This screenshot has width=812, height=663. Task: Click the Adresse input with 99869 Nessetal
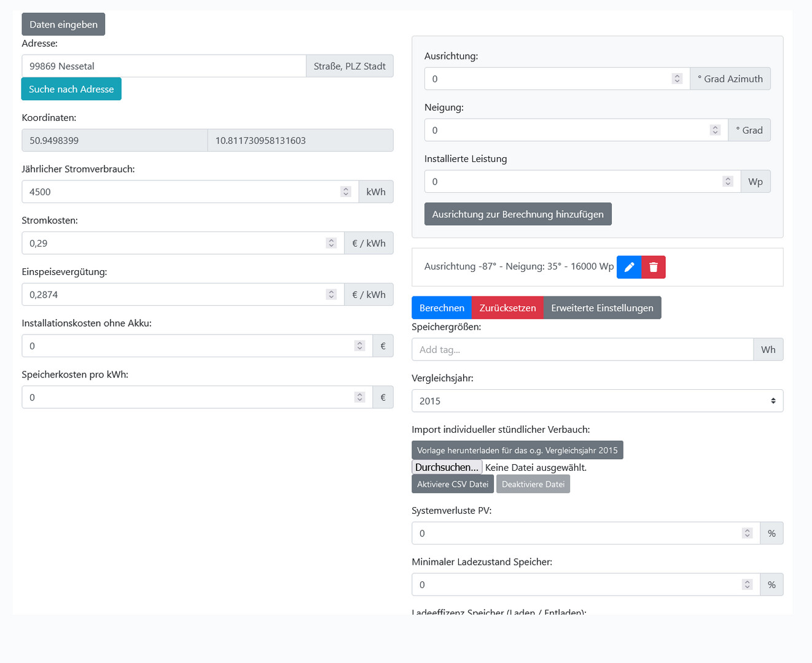pyautogui.click(x=163, y=66)
